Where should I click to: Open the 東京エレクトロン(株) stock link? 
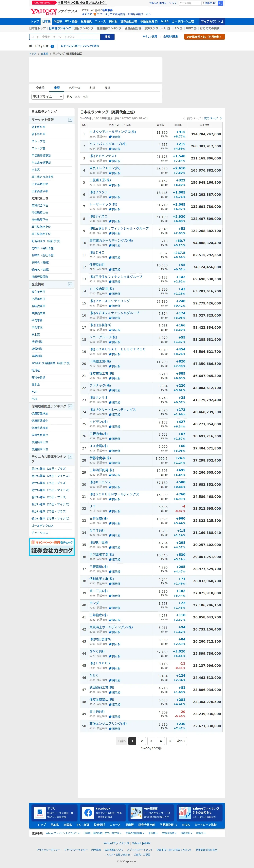click(105, 168)
